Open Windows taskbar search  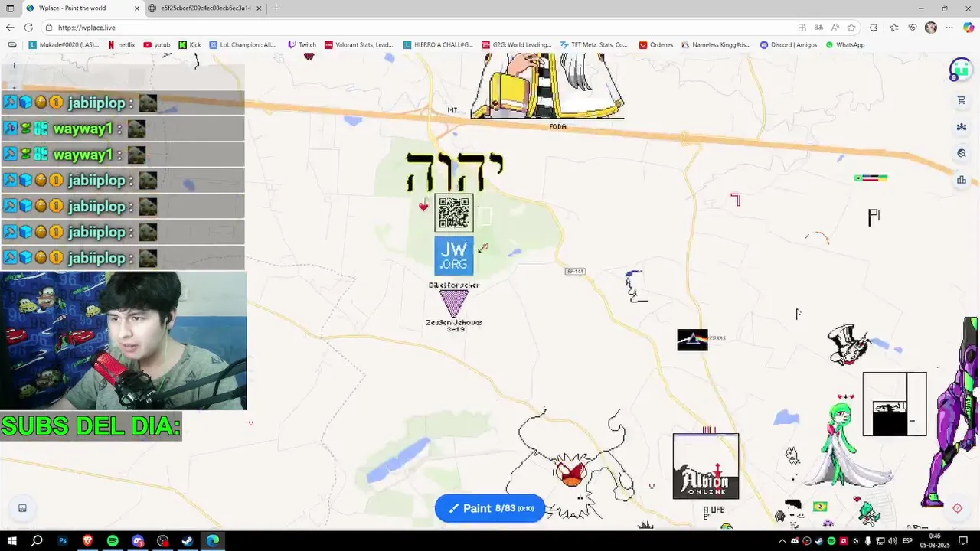(x=37, y=541)
